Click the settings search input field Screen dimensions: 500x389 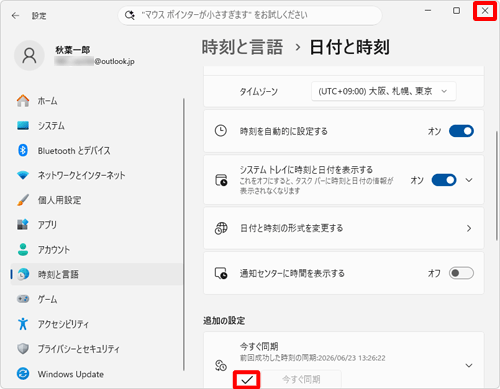tap(250, 15)
